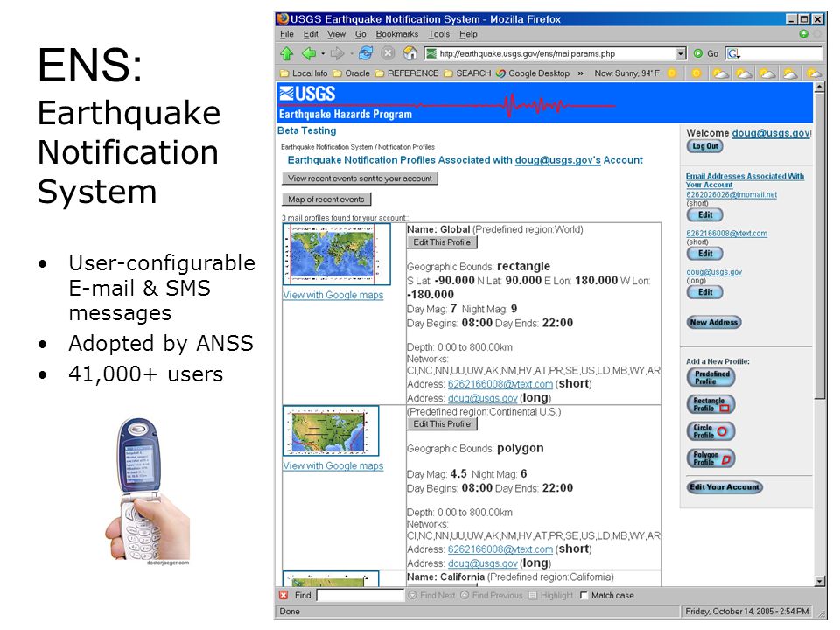Click the grayed Forward arrow
Image resolution: width=840 pixels, height=630 pixels.
click(x=337, y=53)
